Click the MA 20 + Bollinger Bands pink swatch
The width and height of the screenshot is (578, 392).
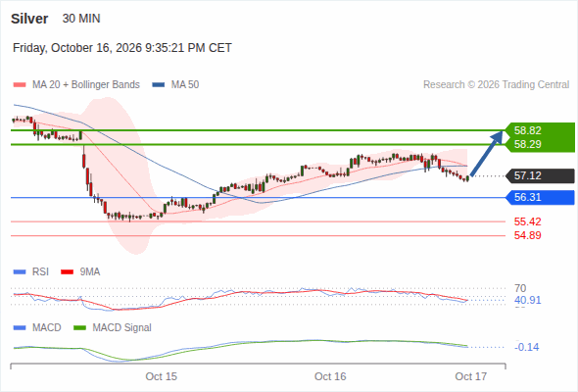[x=20, y=85]
